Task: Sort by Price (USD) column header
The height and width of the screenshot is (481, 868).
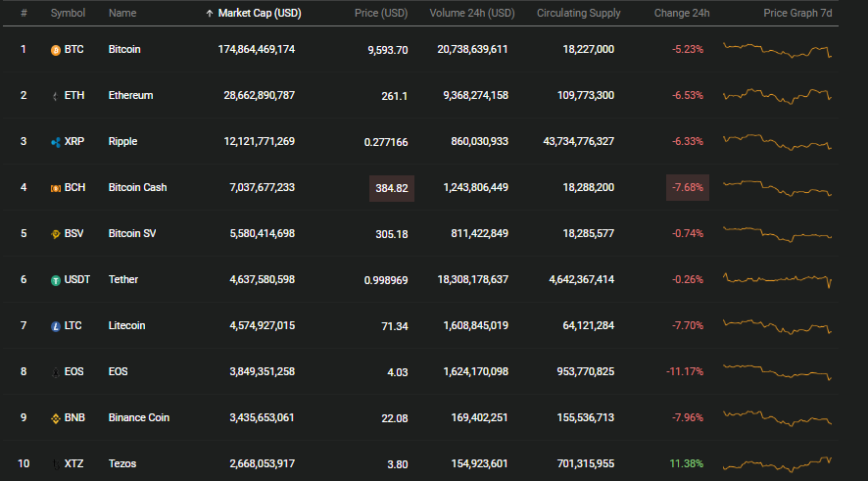Action: [x=381, y=13]
